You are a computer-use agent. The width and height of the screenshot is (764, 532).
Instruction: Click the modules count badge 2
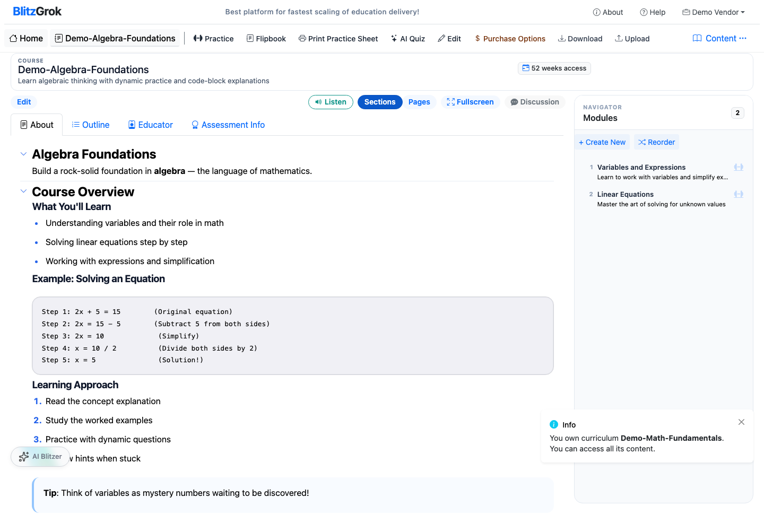[x=737, y=113]
